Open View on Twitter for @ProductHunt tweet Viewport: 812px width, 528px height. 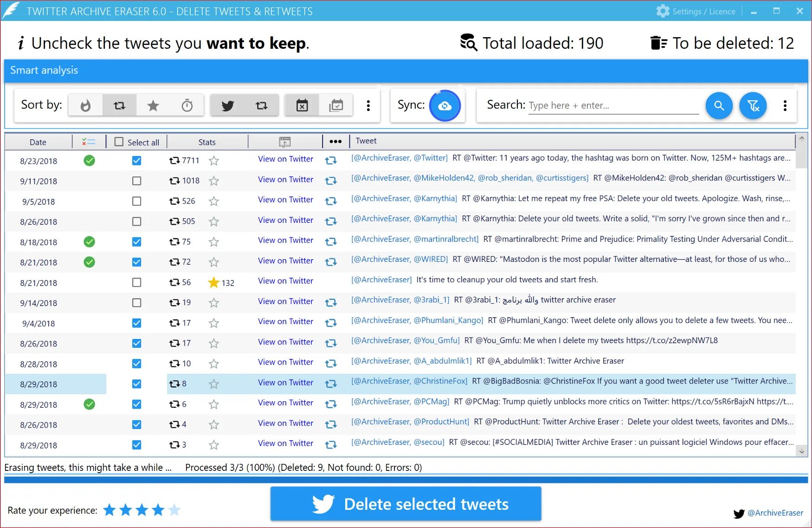tap(285, 423)
